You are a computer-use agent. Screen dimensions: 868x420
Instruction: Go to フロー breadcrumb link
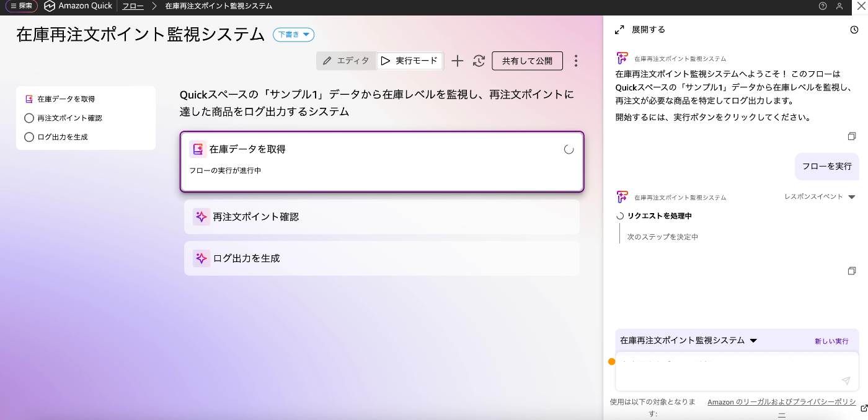133,6
